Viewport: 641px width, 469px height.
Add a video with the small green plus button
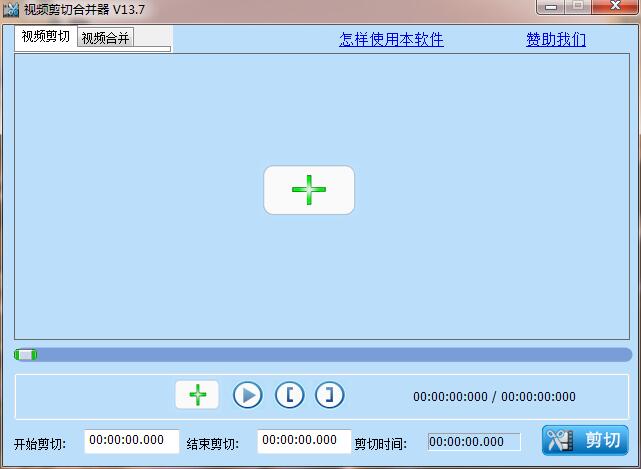(197, 395)
